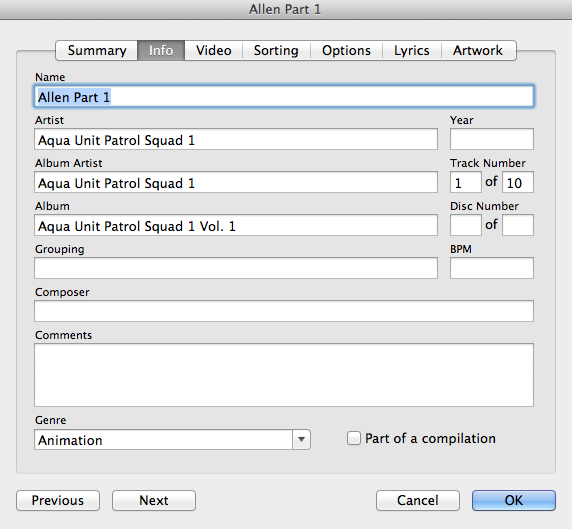Confirm changes with OK button
Image resolution: width=572 pixels, height=529 pixels.
pyautogui.click(x=514, y=500)
